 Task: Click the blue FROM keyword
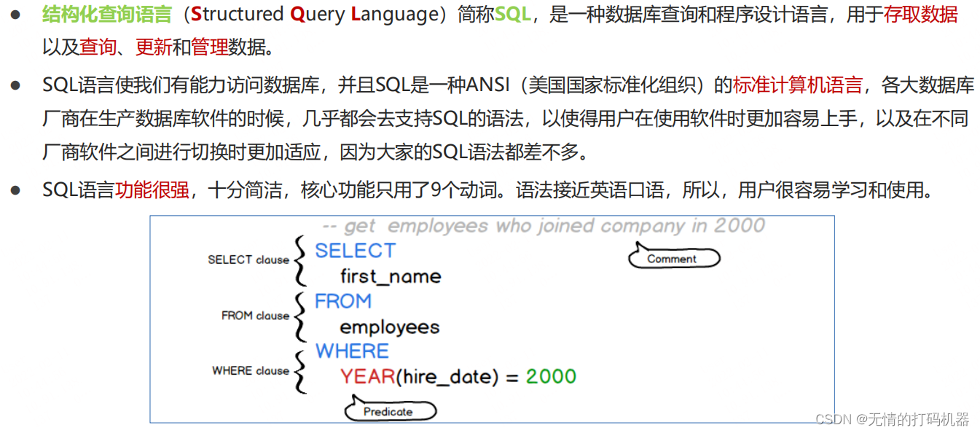343,301
